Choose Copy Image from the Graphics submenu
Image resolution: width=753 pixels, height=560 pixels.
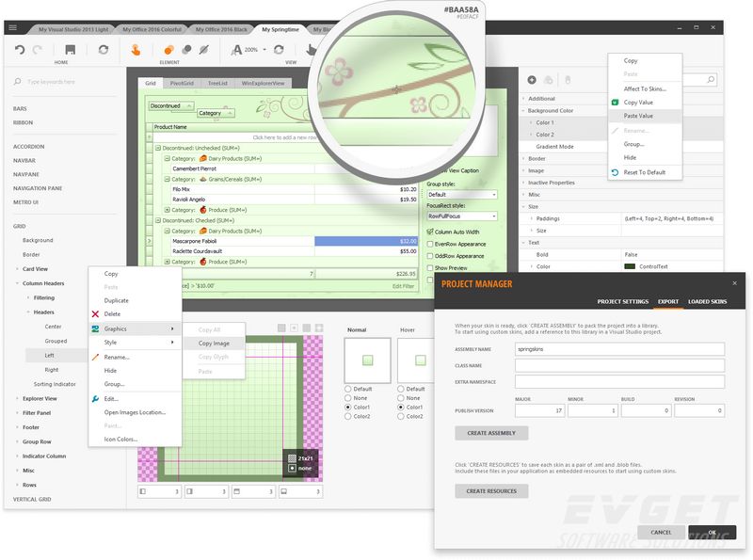tap(215, 344)
